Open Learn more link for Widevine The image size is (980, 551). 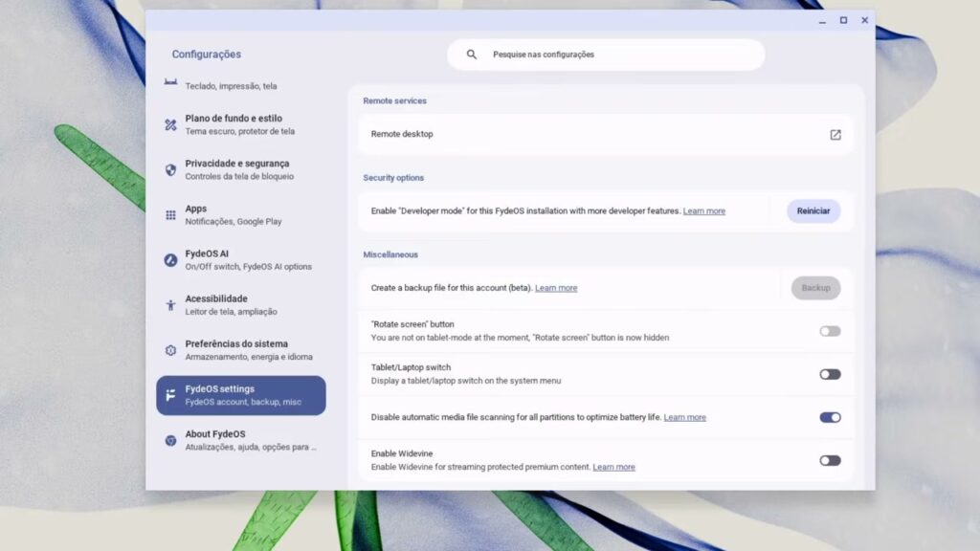coord(613,467)
